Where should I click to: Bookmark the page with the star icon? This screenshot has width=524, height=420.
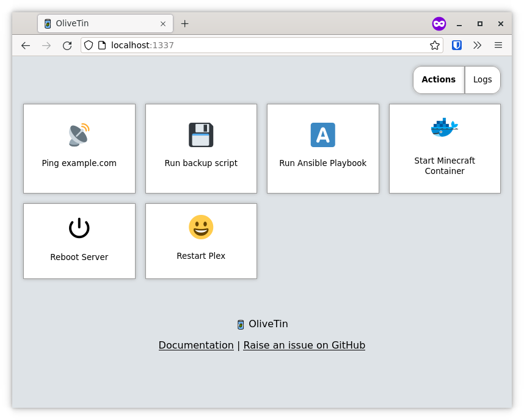434,45
